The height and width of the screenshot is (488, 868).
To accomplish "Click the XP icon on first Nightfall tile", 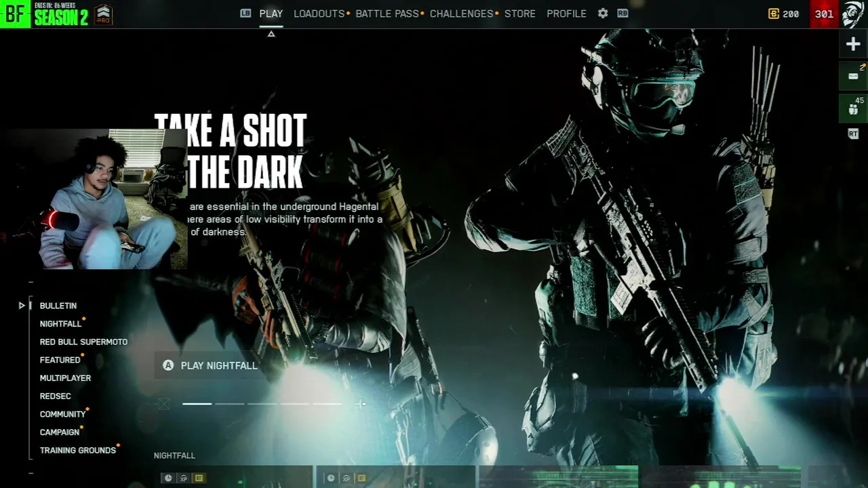I will coord(184,478).
